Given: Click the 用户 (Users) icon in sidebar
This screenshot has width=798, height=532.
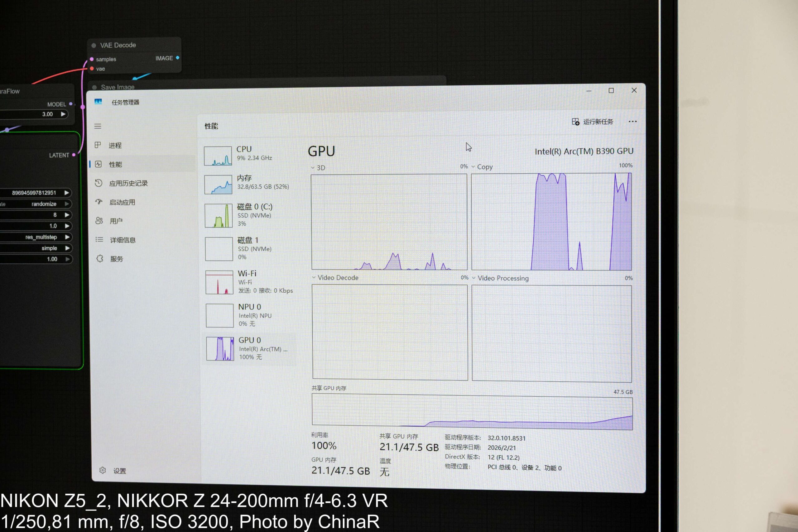Looking at the screenshot, I should point(99,221).
